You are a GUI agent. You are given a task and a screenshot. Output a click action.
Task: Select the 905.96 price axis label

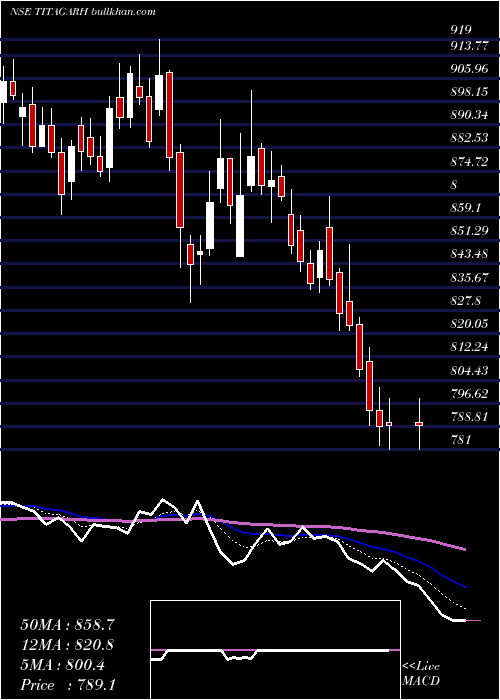pos(471,69)
